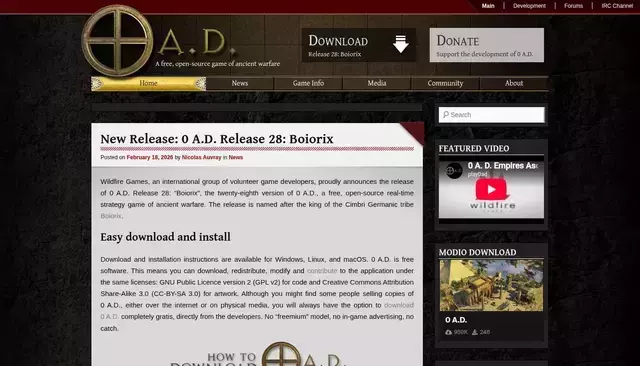Open the Forums link in top bar

pyautogui.click(x=573, y=6)
